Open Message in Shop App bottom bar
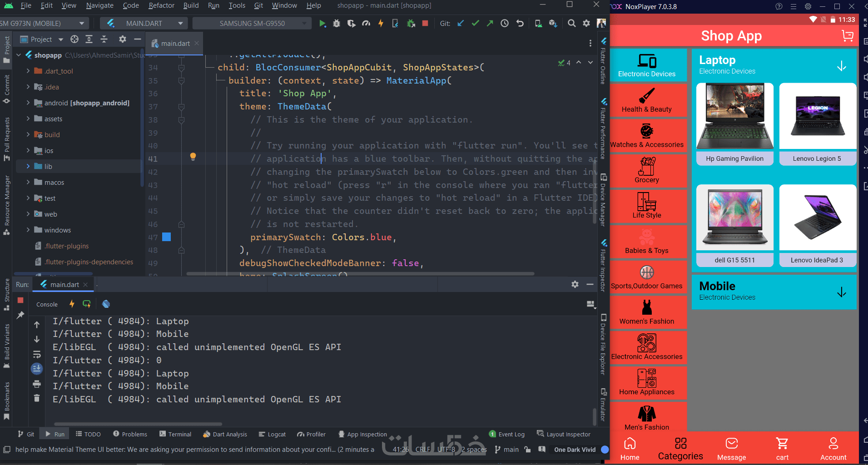 pos(732,449)
